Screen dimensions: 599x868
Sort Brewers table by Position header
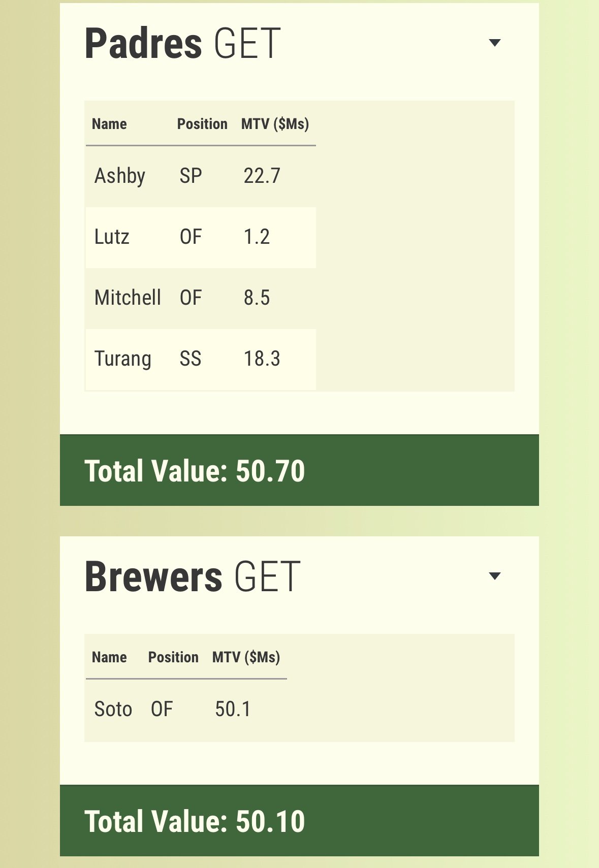pos(173,657)
